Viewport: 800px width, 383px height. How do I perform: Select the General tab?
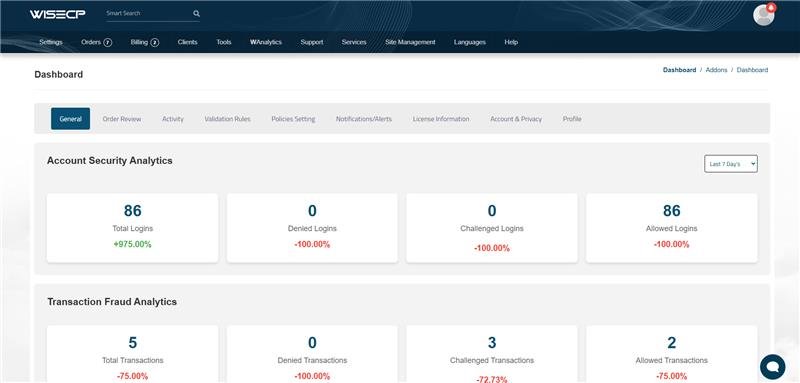click(70, 119)
